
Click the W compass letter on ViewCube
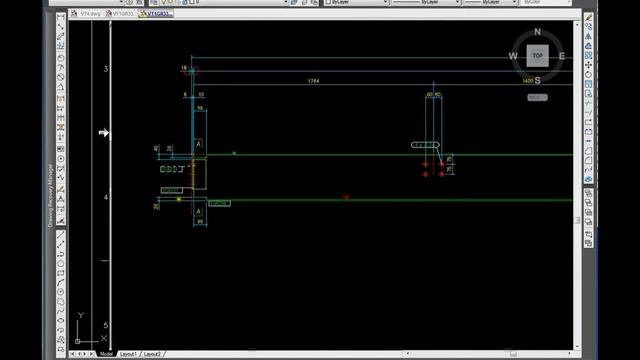pos(513,56)
